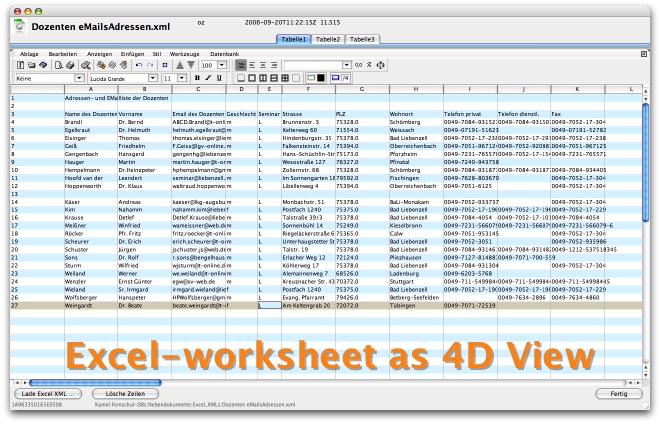Viewport: 660px width, 424px height.
Task: Select column header G
Action: (x=362, y=89)
